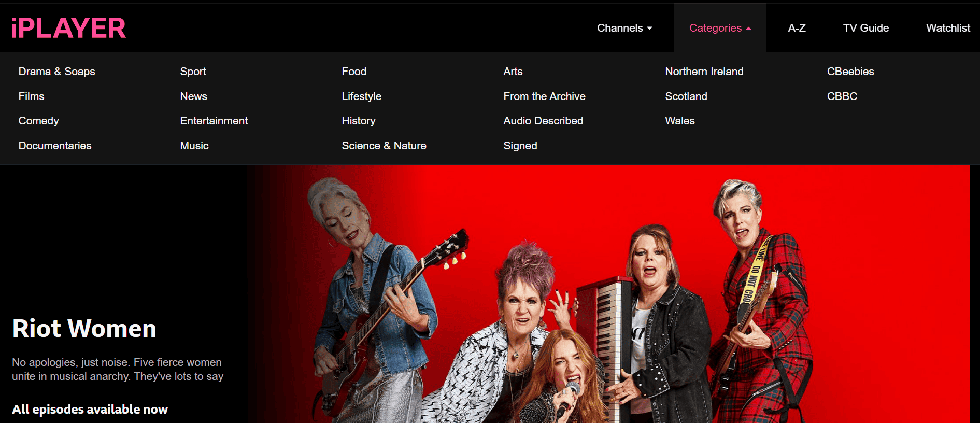Open the Riot Women title
The image size is (980, 423).
(84, 328)
